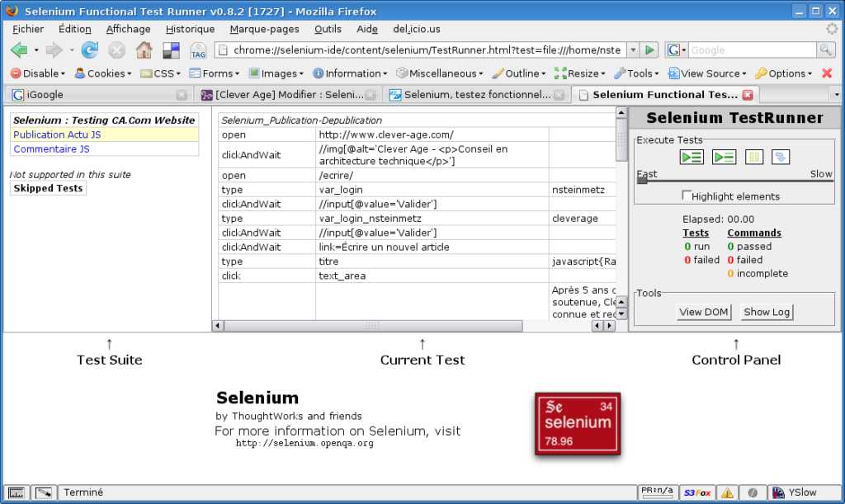Screen dimensions: 845x504
Task: Close the iGoogle tab
Action: [182, 96]
